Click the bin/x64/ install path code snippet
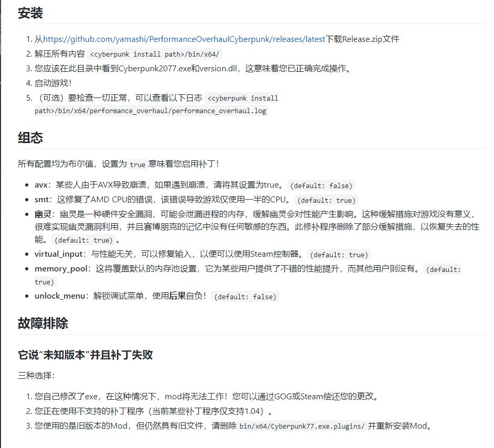 155,54
